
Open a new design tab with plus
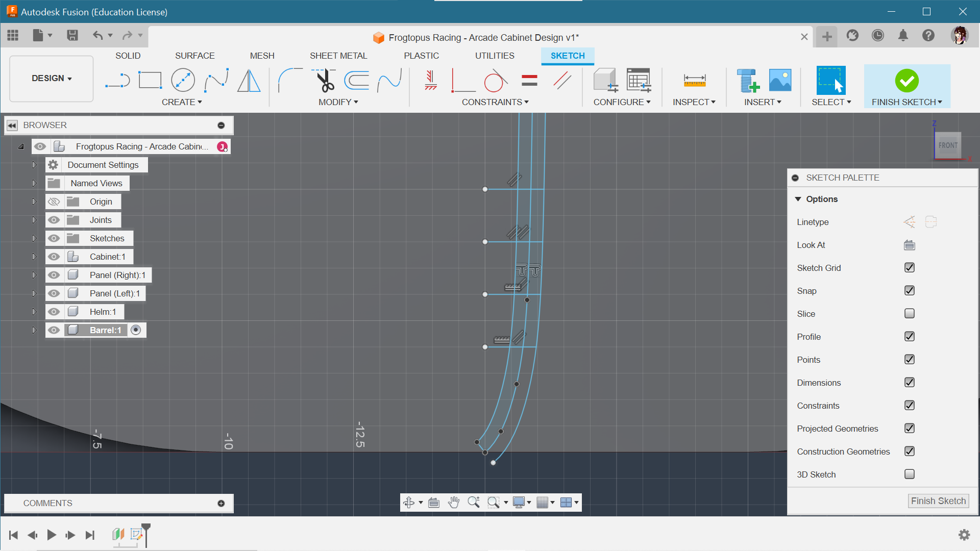[827, 36]
